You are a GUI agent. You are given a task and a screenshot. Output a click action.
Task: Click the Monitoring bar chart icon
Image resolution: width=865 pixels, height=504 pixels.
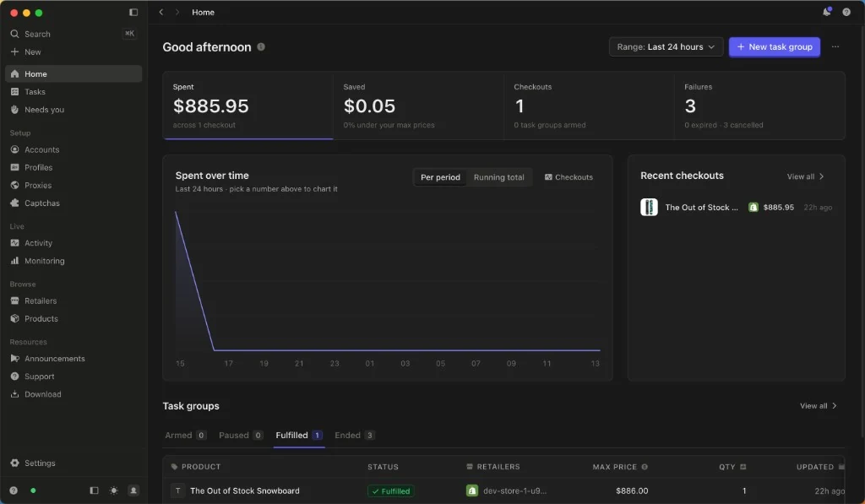tap(15, 261)
